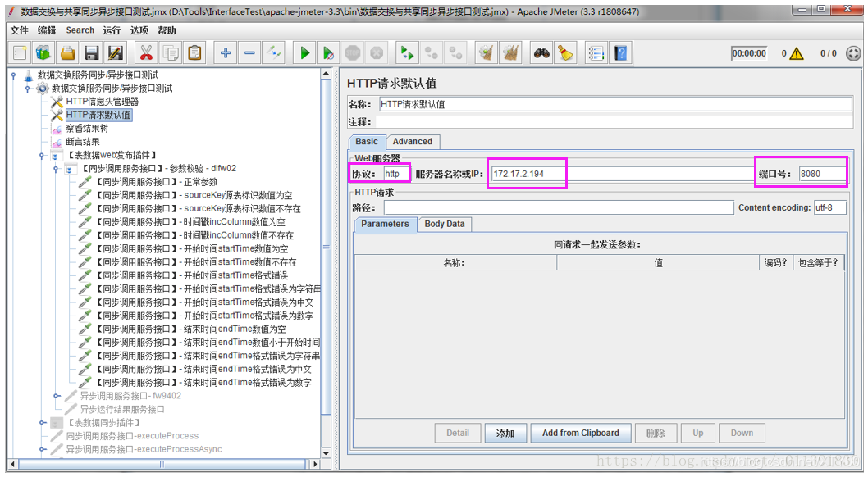Collapse all with the minus toolbar icon
The width and height of the screenshot is (868, 477).
249,53
